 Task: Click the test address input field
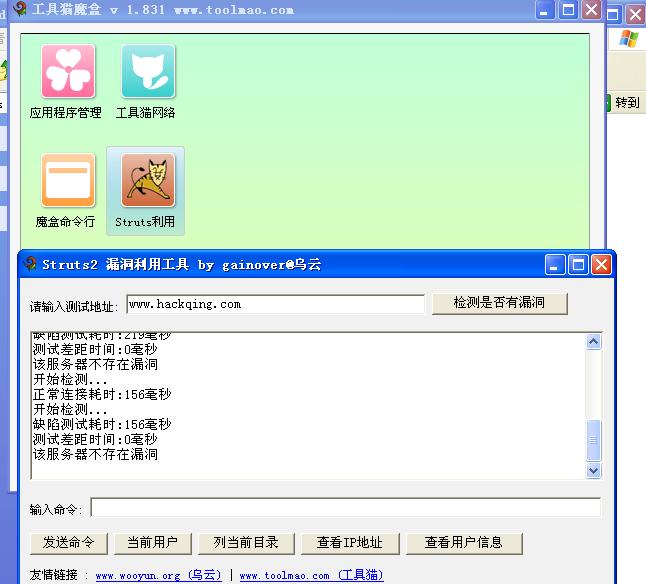(x=275, y=304)
